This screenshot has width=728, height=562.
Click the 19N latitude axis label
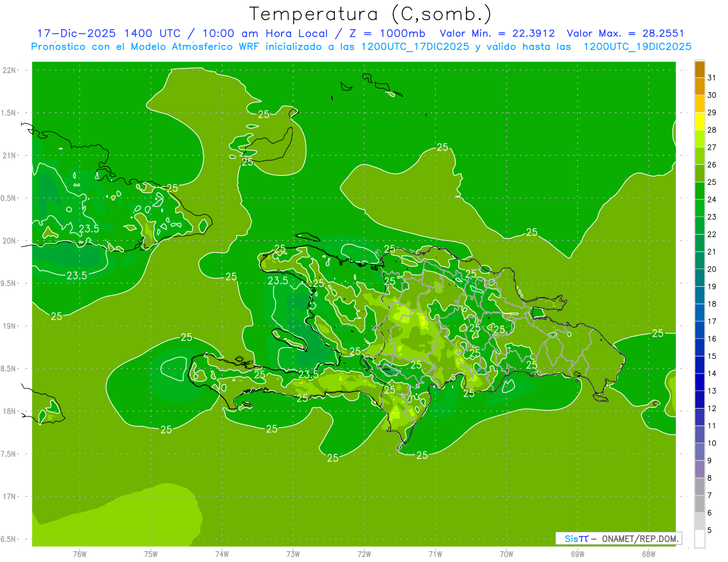(x=9, y=326)
